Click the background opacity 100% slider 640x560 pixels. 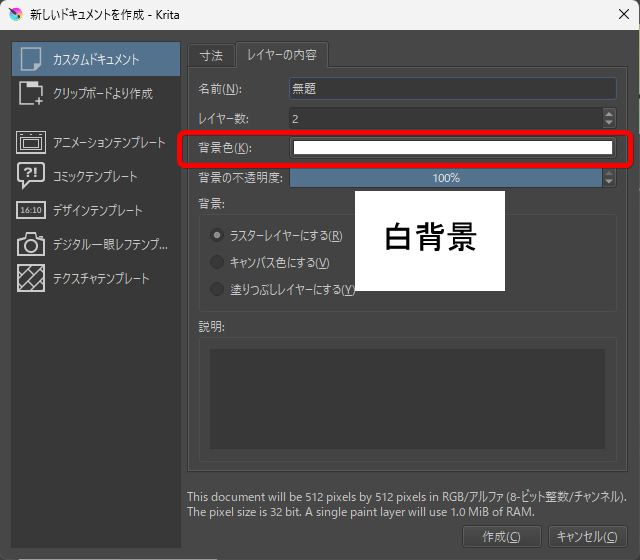click(446, 178)
